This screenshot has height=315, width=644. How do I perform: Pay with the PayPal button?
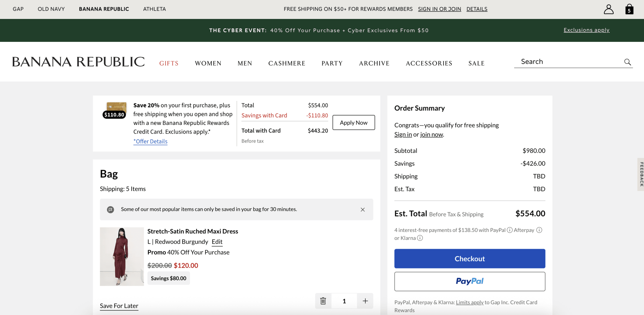pyautogui.click(x=469, y=281)
